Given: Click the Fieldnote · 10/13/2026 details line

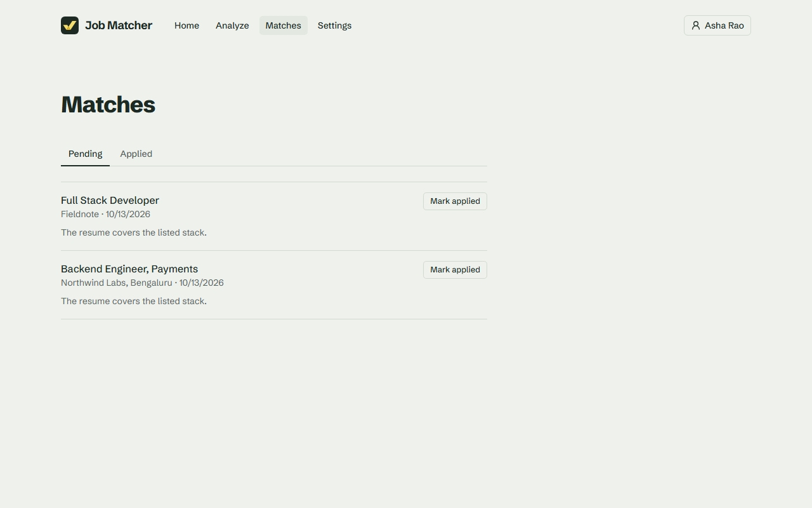Looking at the screenshot, I should coord(105,214).
